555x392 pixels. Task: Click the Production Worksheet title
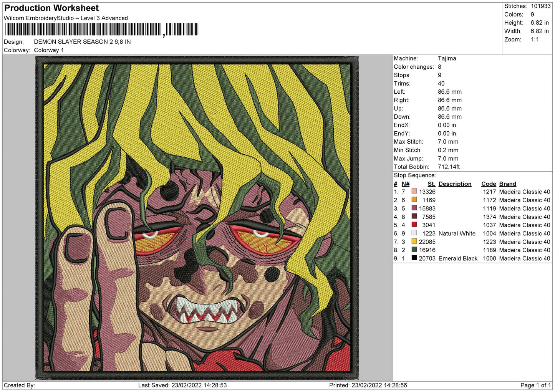51,8
